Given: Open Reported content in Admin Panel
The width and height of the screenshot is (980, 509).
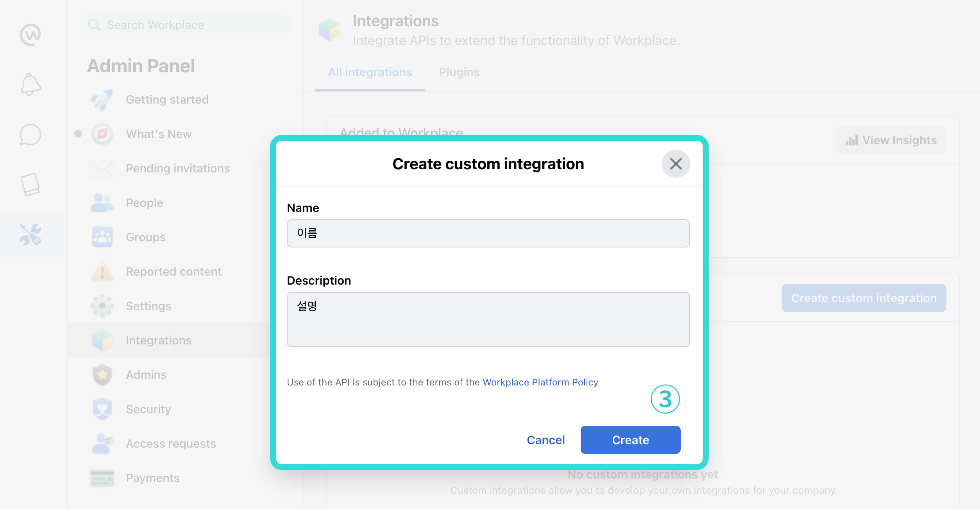Looking at the screenshot, I should coord(173,272).
